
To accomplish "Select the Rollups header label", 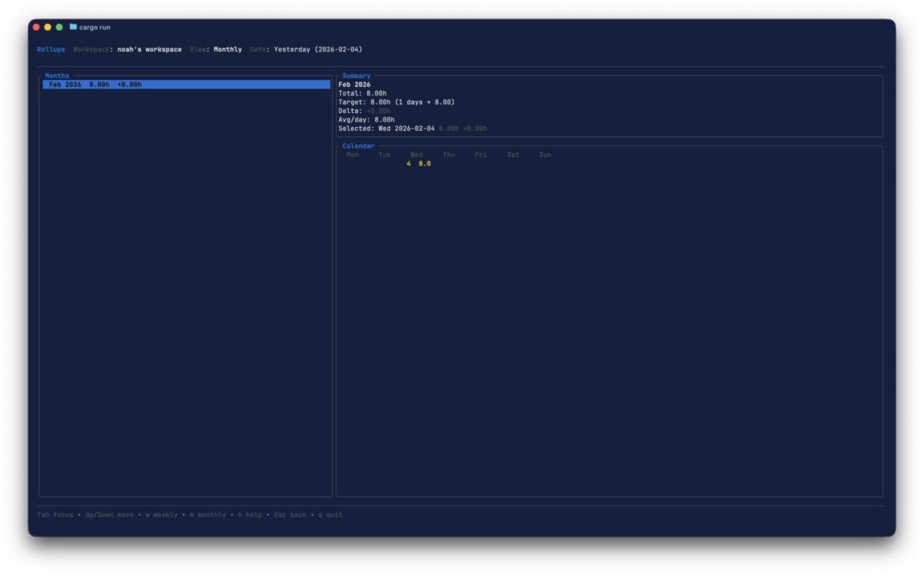I will tap(51, 49).
